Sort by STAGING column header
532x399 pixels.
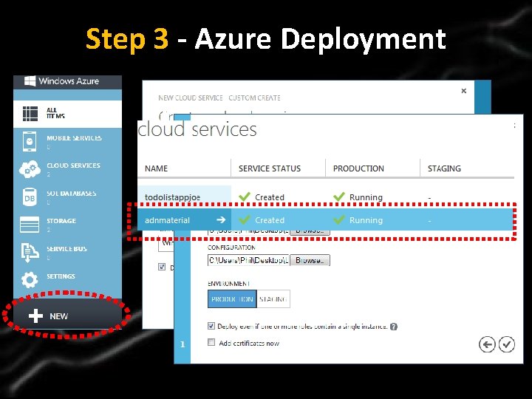pos(444,168)
